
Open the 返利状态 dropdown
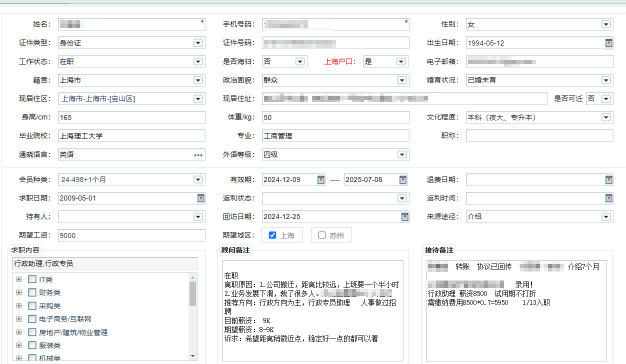point(402,198)
